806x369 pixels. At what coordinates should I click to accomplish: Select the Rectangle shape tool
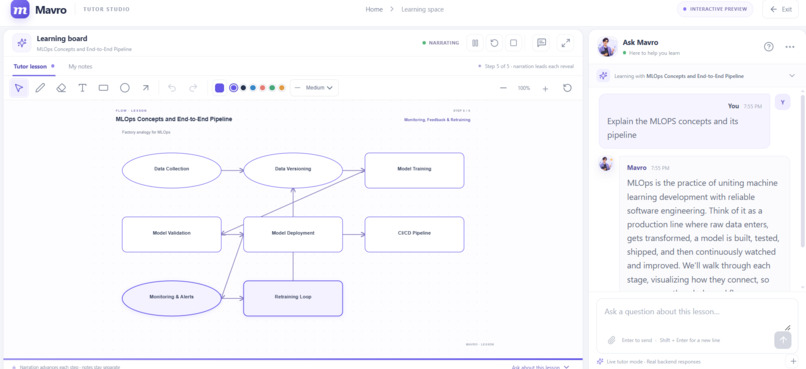(103, 88)
